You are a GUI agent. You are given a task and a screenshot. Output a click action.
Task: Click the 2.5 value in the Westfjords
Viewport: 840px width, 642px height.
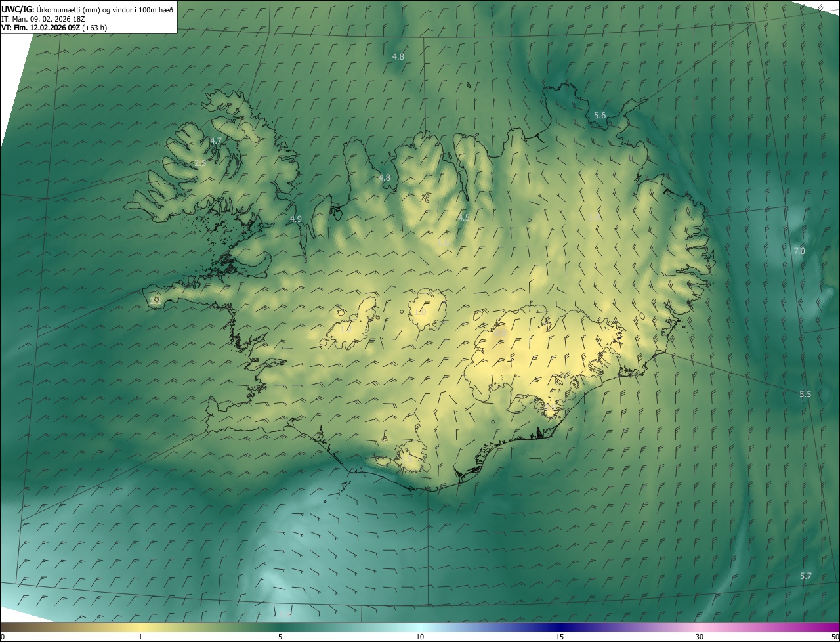pyautogui.click(x=200, y=163)
